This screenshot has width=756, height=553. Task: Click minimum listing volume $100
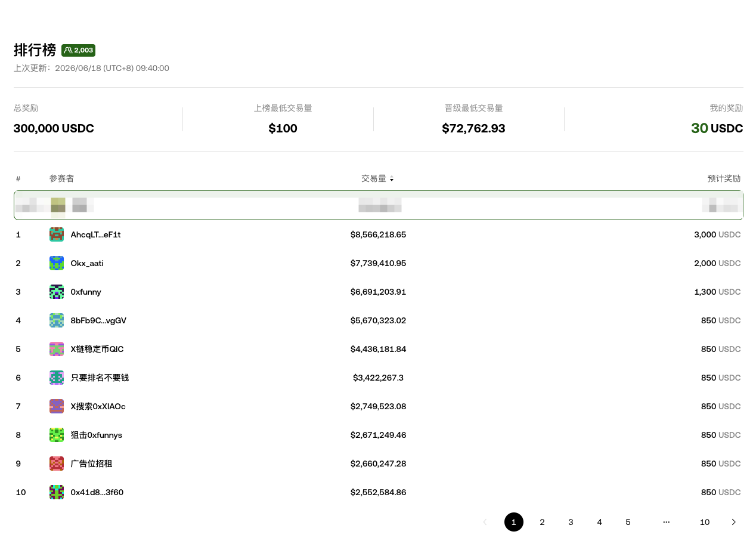pyautogui.click(x=283, y=128)
